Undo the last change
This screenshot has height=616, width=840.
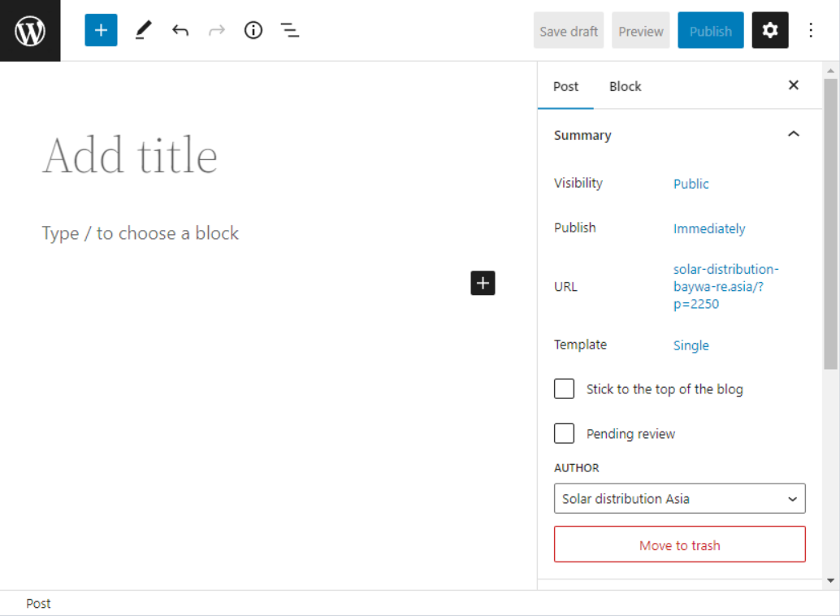coord(180,31)
